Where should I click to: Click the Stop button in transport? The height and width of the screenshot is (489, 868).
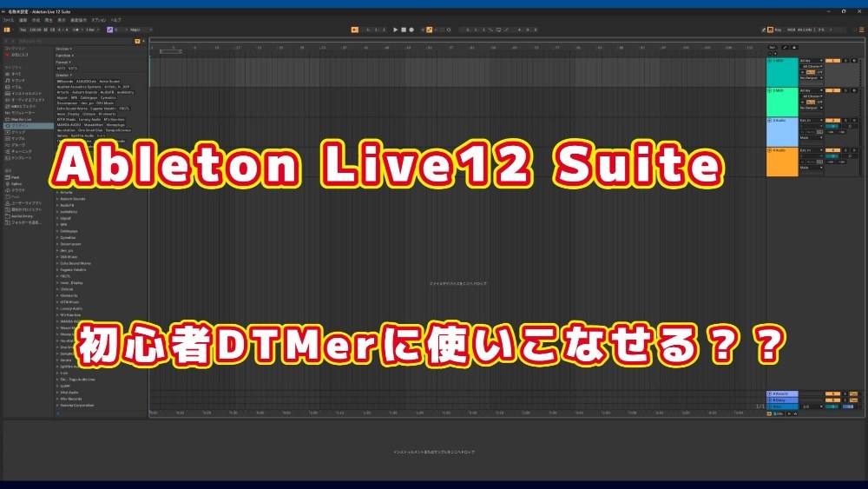pos(404,30)
